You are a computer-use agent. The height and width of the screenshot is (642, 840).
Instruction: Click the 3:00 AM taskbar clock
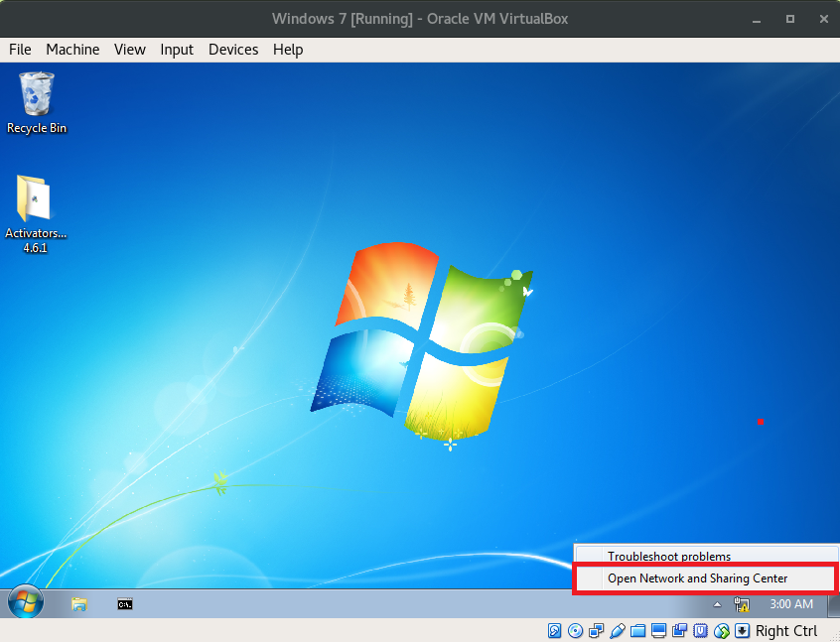791,604
